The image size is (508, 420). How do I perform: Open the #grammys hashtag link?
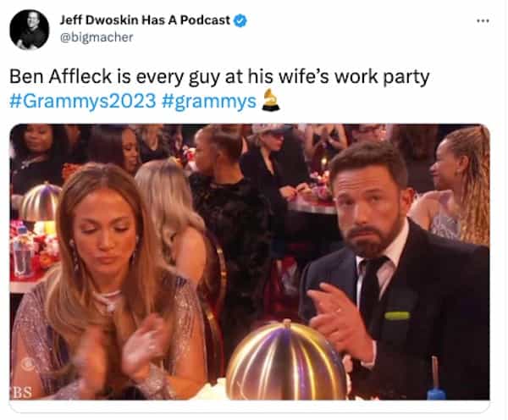208,101
